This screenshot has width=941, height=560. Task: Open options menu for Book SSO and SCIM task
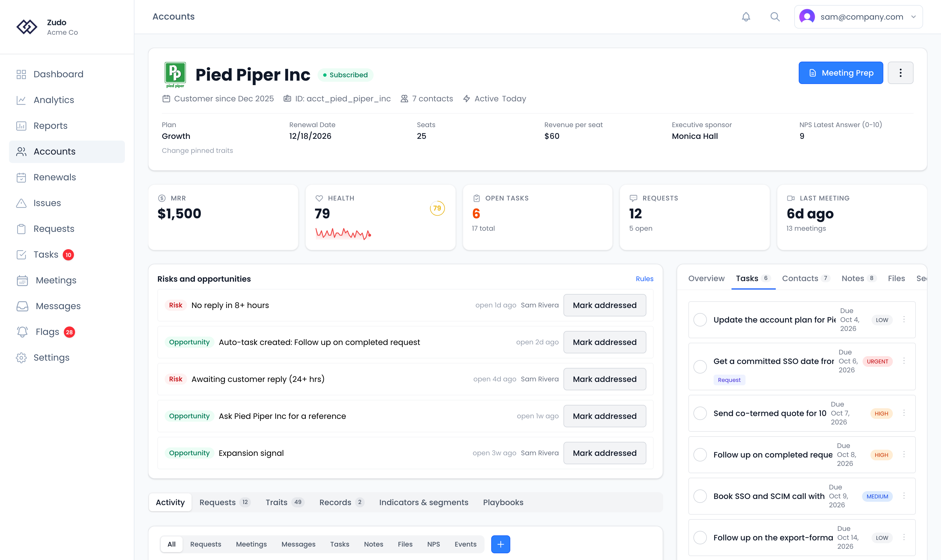pos(904,496)
